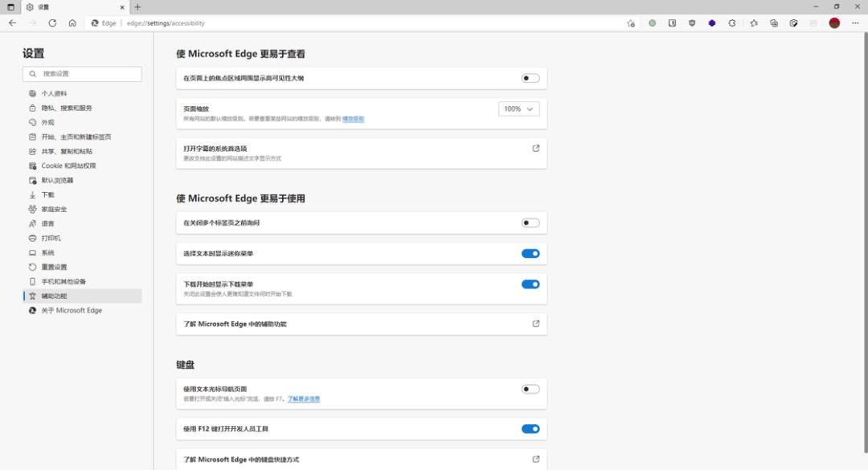Turn off 下载开始时显示下载菜单 switch

(x=530, y=284)
